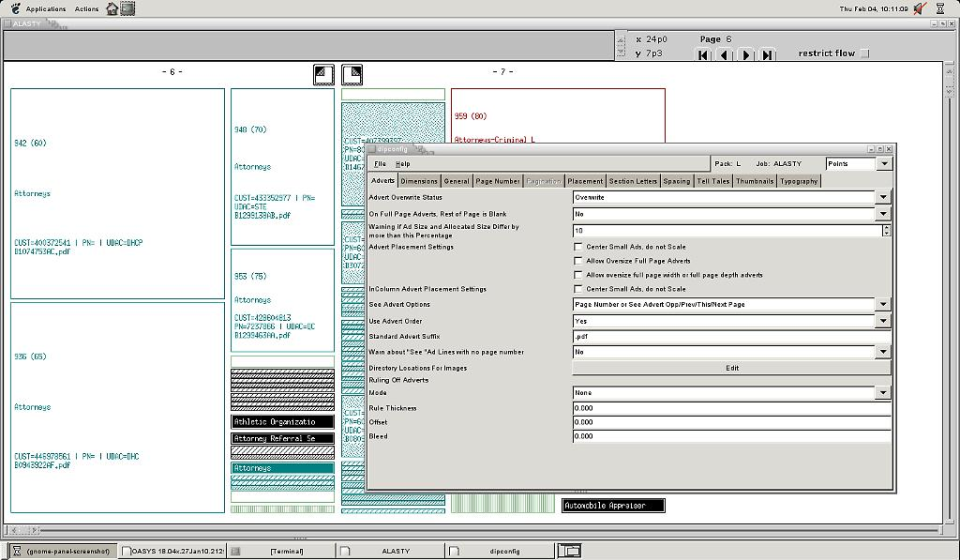Go to the first page
Viewport: 960px width, 560px height.
703,55
